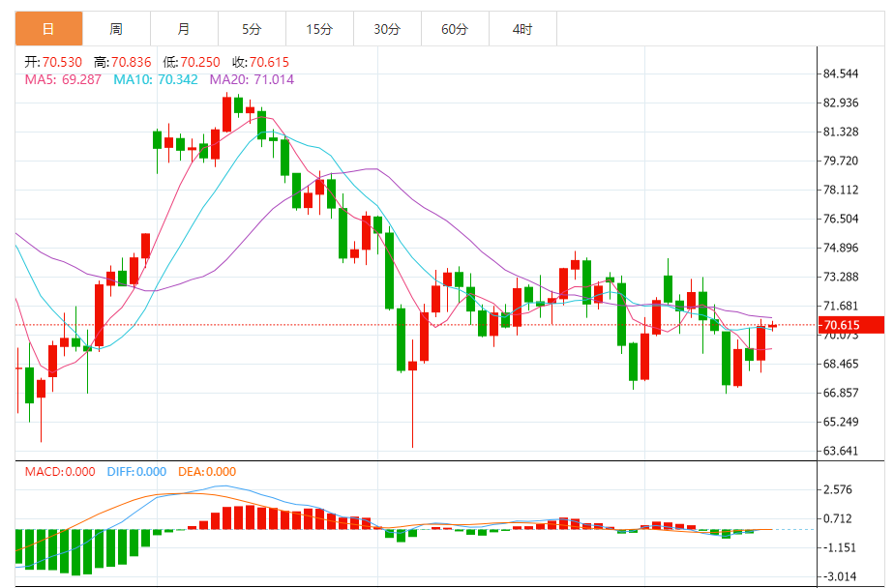Click the 63.641 price axis label
Image resolution: width=894 pixels, height=588 pixels.
coord(841,452)
